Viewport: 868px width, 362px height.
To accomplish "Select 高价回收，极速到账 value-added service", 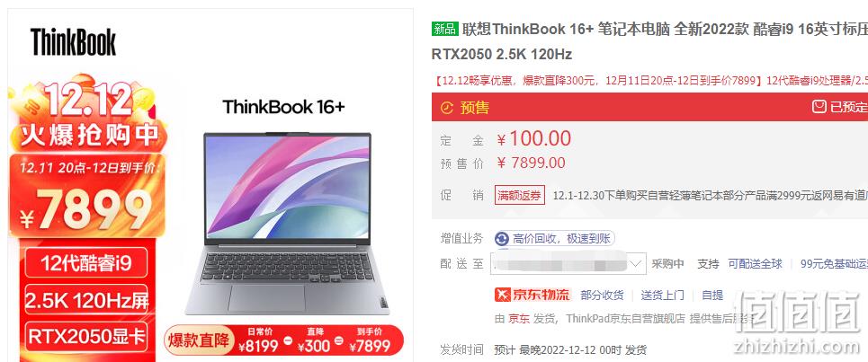I will (555, 239).
